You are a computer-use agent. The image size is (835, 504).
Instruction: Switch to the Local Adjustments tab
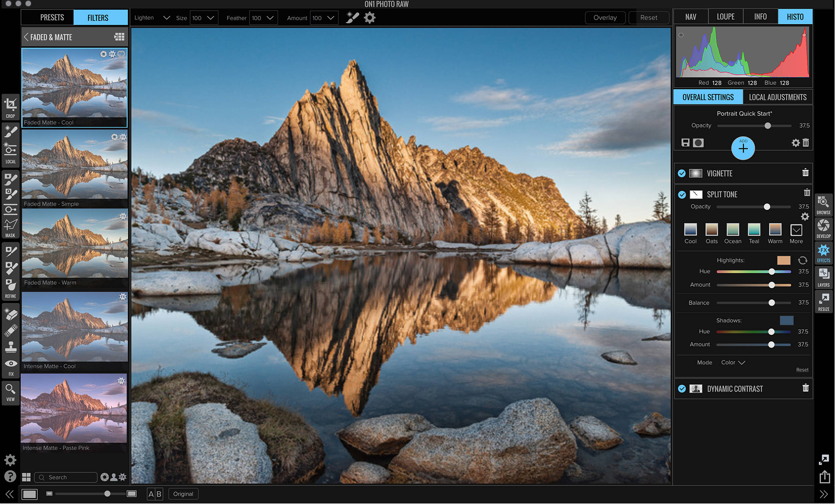click(x=778, y=96)
